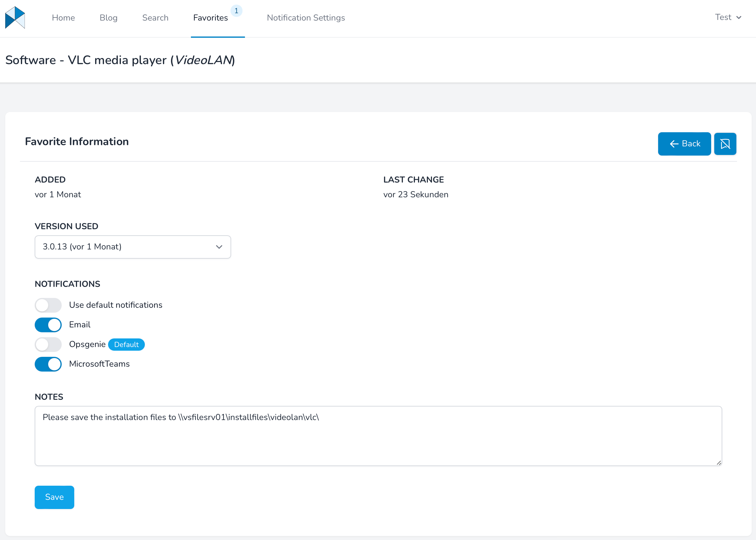Open Notification Settings tab
Image resolution: width=756 pixels, height=540 pixels.
(x=306, y=17)
